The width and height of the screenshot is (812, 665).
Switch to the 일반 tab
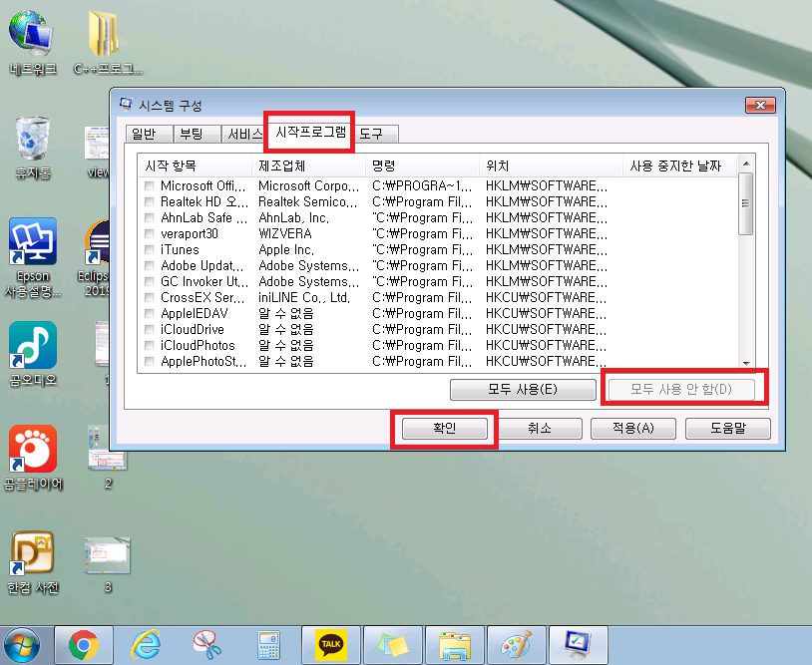[150, 134]
